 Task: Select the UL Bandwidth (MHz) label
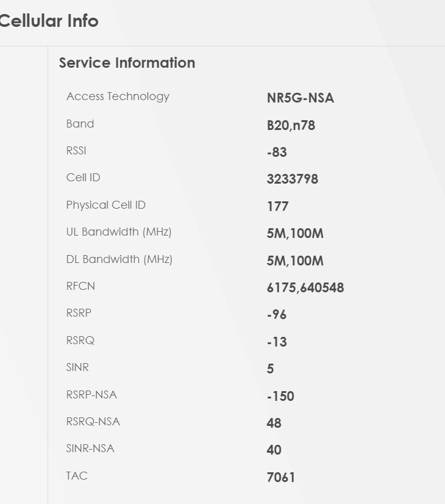118,232
